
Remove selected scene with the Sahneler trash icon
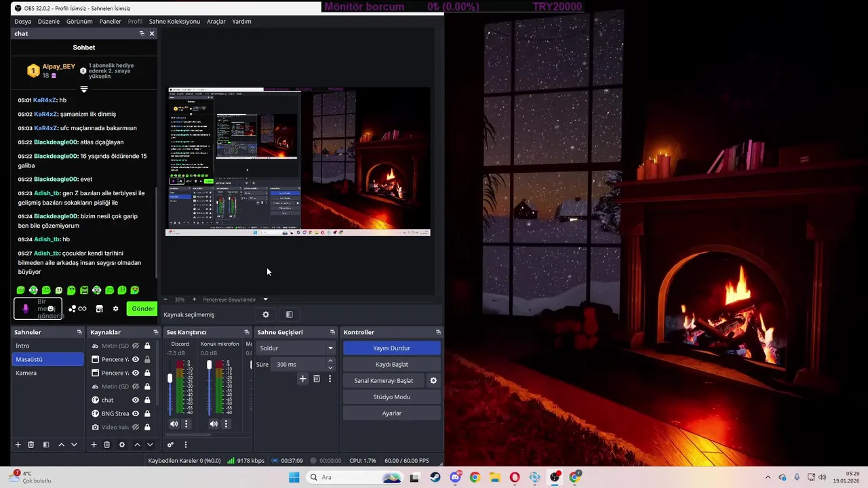pos(31,445)
